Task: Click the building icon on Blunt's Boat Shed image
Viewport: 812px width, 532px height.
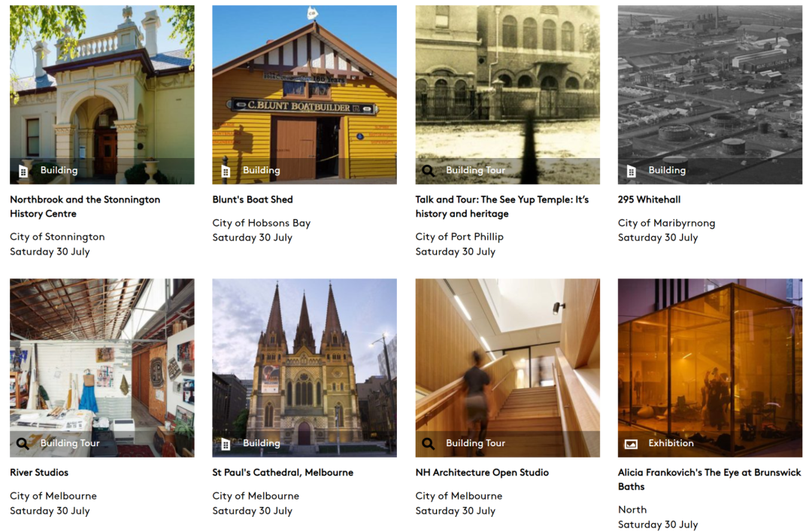Action: click(226, 171)
